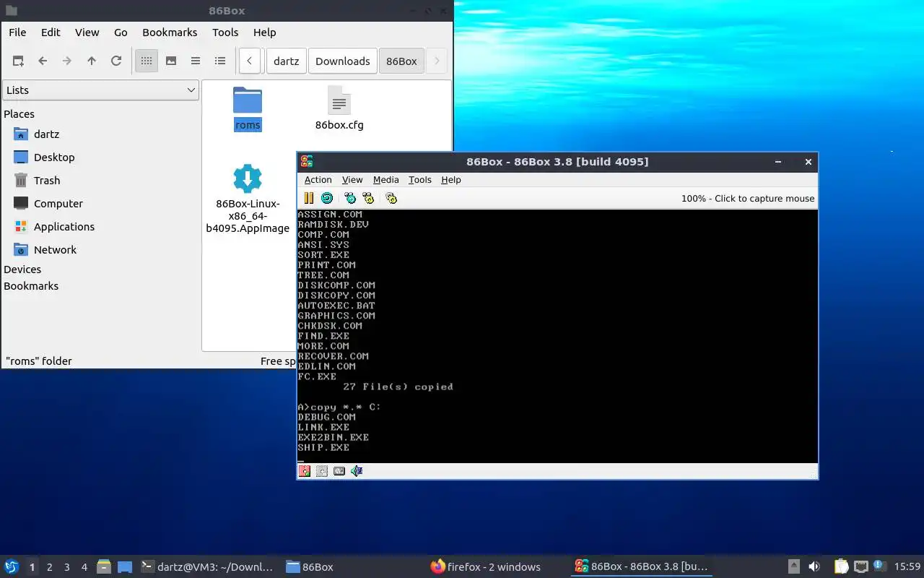The image size is (924, 578).
Task: Go up to parent folder
Action: tap(92, 61)
